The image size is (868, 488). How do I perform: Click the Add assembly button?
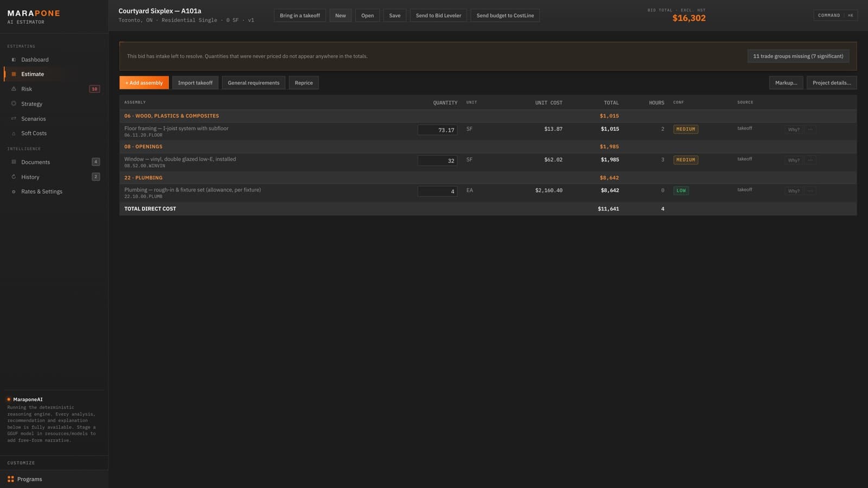(x=144, y=82)
